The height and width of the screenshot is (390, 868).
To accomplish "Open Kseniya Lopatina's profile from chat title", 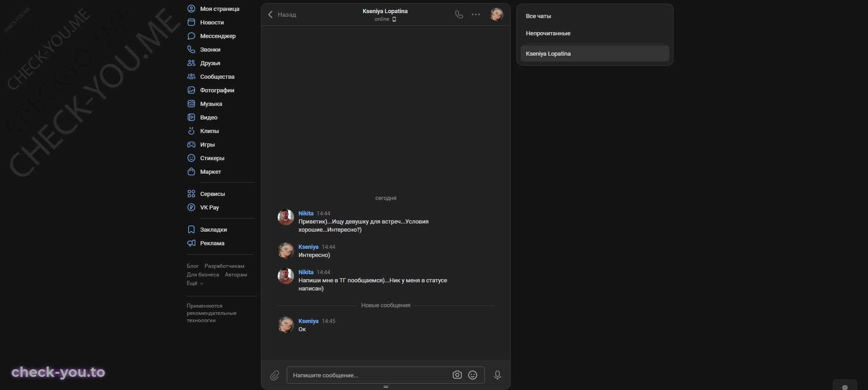I will [385, 11].
